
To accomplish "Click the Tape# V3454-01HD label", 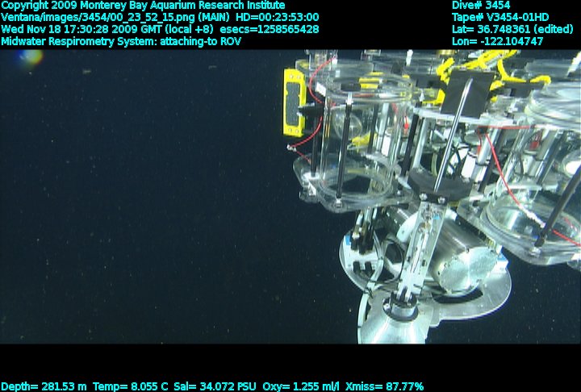I will coord(501,17).
